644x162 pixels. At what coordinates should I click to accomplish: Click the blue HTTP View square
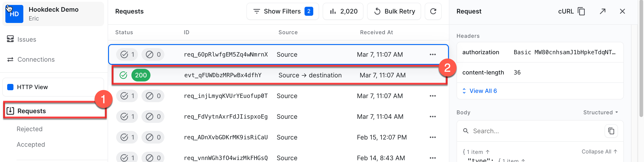click(10, 87)
